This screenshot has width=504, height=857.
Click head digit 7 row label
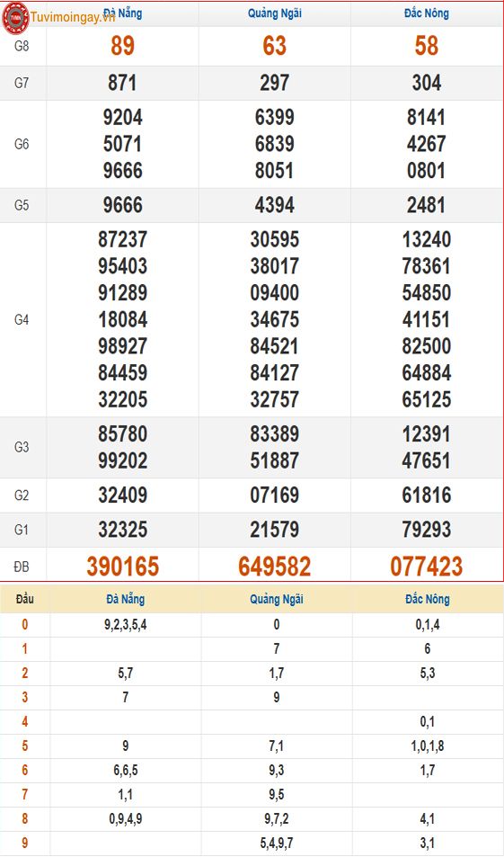tap(24, 794)
